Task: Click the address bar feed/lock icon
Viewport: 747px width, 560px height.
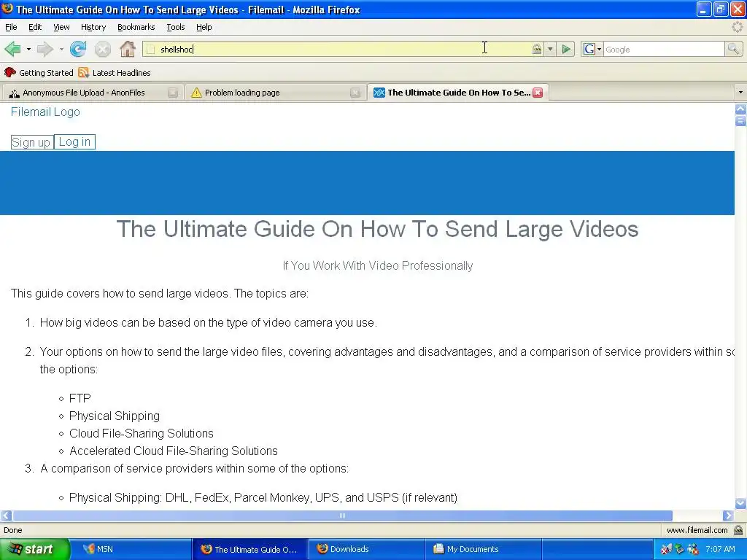Action: click(x=537, y=49)
